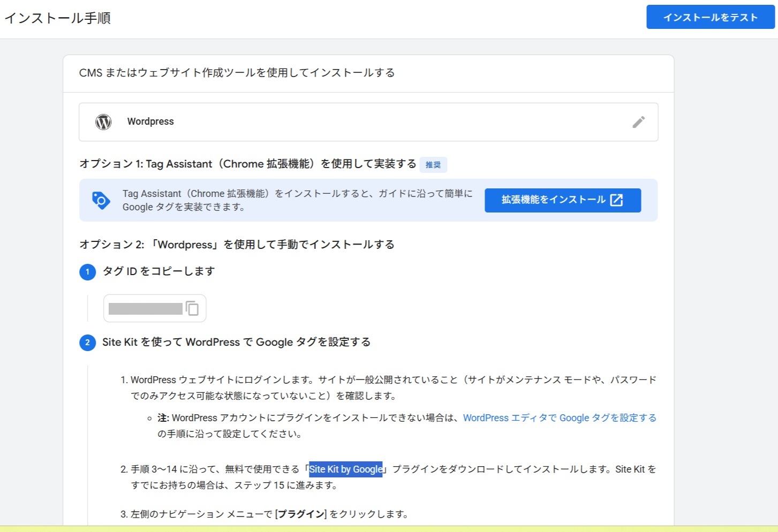Viewport: 778px width, 532px height.
Task: Click the "オプション 1: Tag Assistant" heading
Action: 247,164
